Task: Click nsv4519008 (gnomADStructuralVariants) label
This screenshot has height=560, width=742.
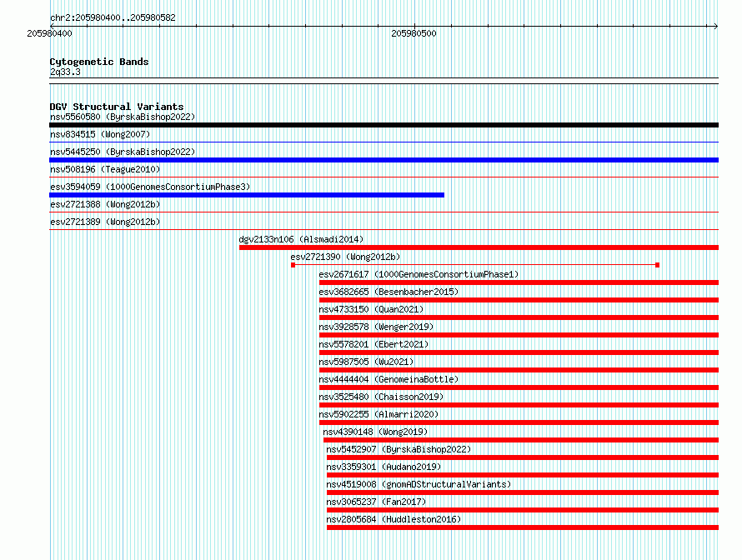Action: coord(419,484)
